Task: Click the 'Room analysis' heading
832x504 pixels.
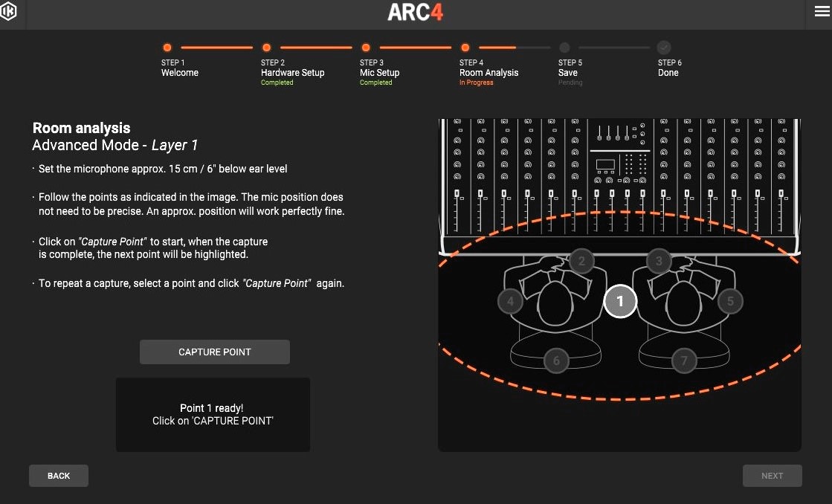Action: (x=81, y=128)
